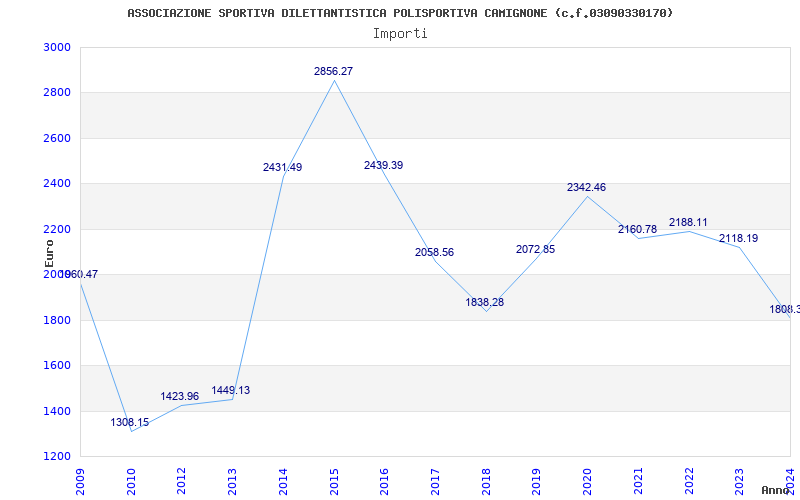Click the 2015 x-axis year label
800x500 pixels.
[334, 482]
